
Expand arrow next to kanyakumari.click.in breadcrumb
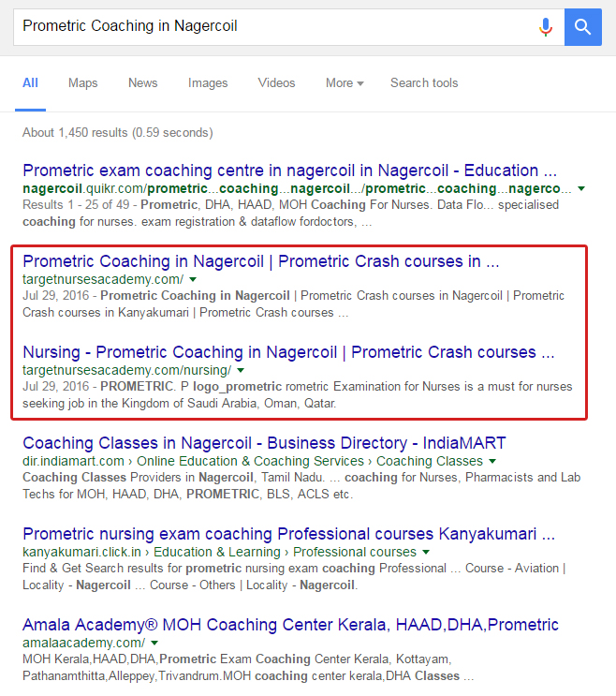tap(426, 552)
